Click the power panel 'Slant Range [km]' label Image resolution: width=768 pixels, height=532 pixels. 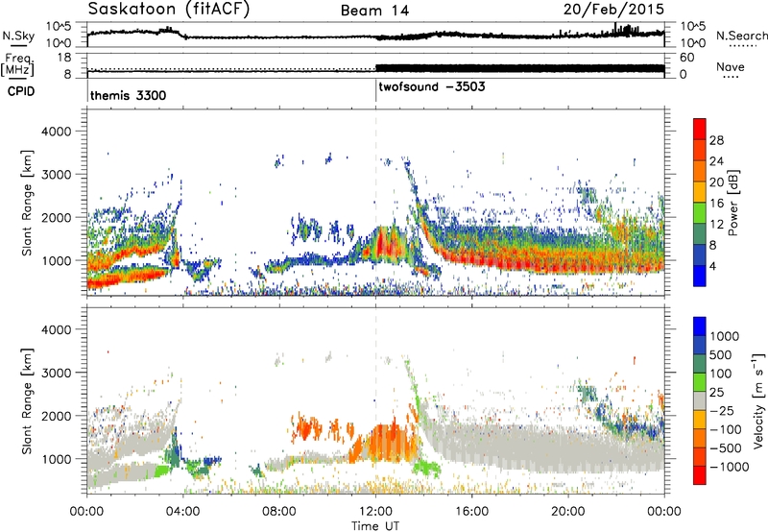click(27, 203)
